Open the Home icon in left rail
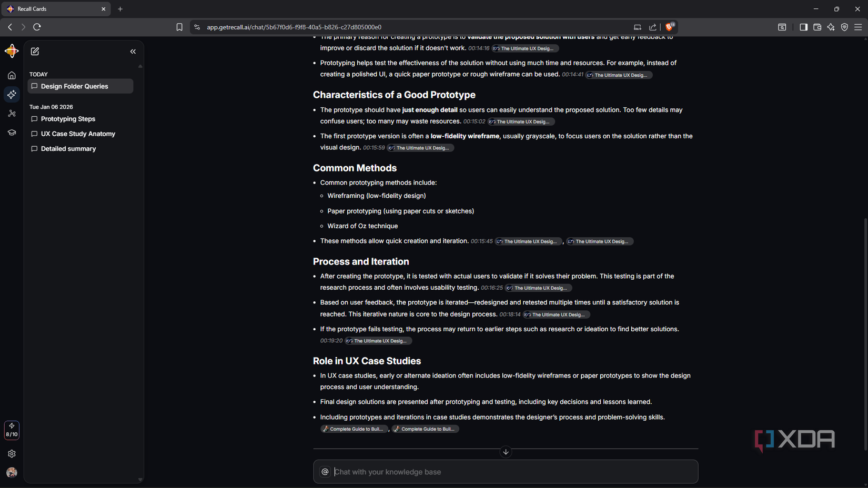Screen dimensions: 868x488 click(x=12, y=76)
